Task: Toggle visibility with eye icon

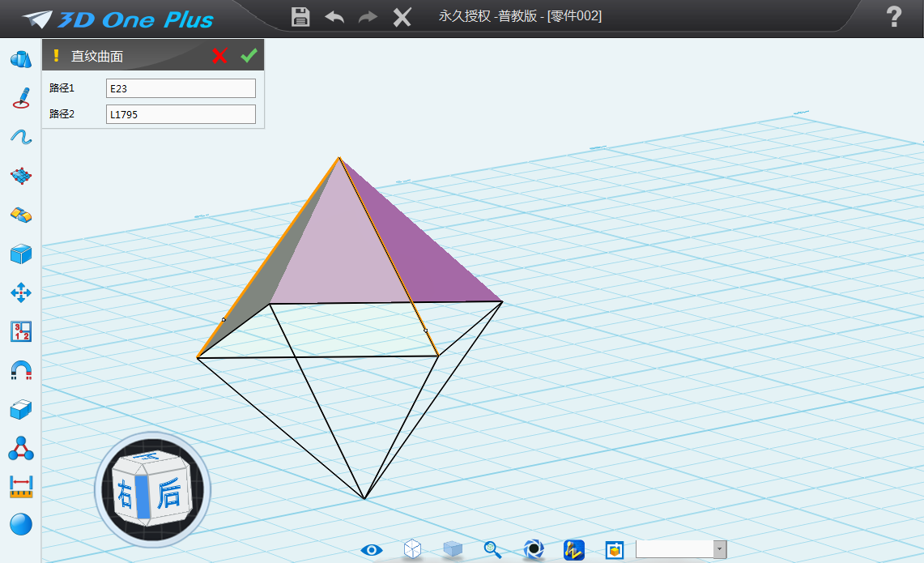Action: [371, 550]
